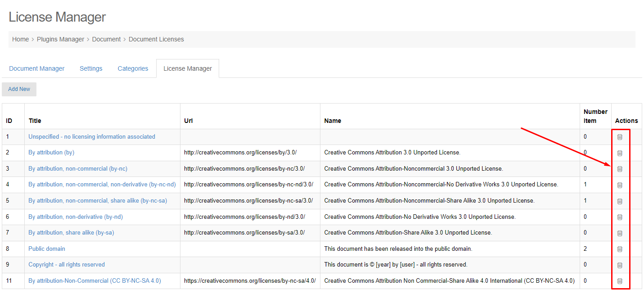Click By attribution, non-derivative (by-nd)
The image size is (644, 294).
click(x=76, y=217)
